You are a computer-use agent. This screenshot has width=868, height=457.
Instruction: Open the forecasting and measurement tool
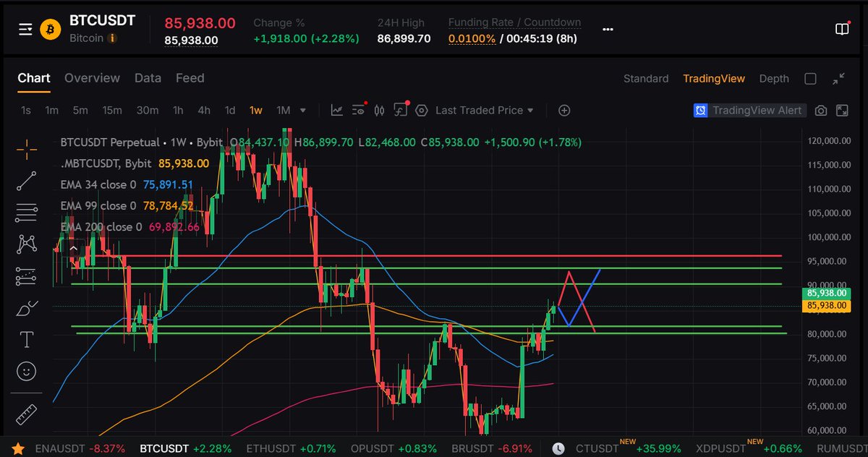coord(27,276)
